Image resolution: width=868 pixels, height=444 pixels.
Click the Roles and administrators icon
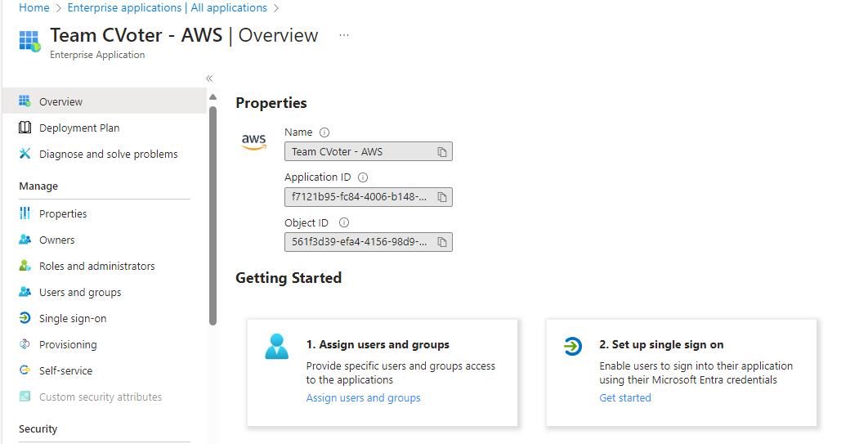coord(25,266)
